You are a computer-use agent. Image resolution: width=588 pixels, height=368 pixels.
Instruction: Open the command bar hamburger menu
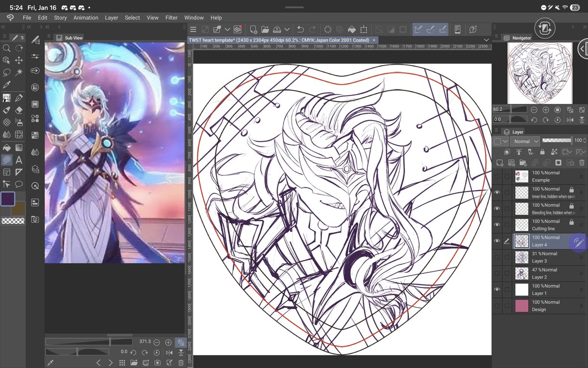coord(193,29)
